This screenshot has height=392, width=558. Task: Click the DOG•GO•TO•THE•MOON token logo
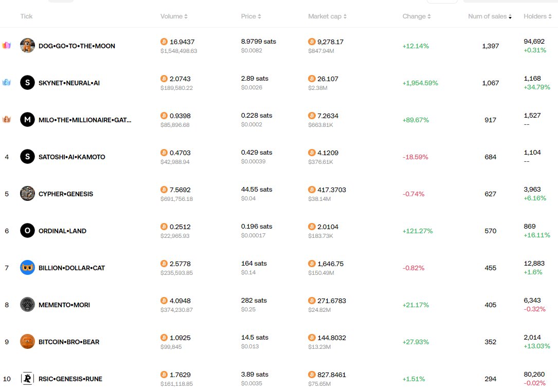27,46
